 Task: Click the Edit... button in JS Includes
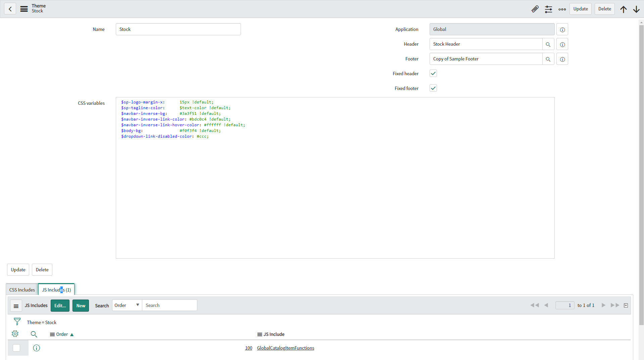click(60, 306)
